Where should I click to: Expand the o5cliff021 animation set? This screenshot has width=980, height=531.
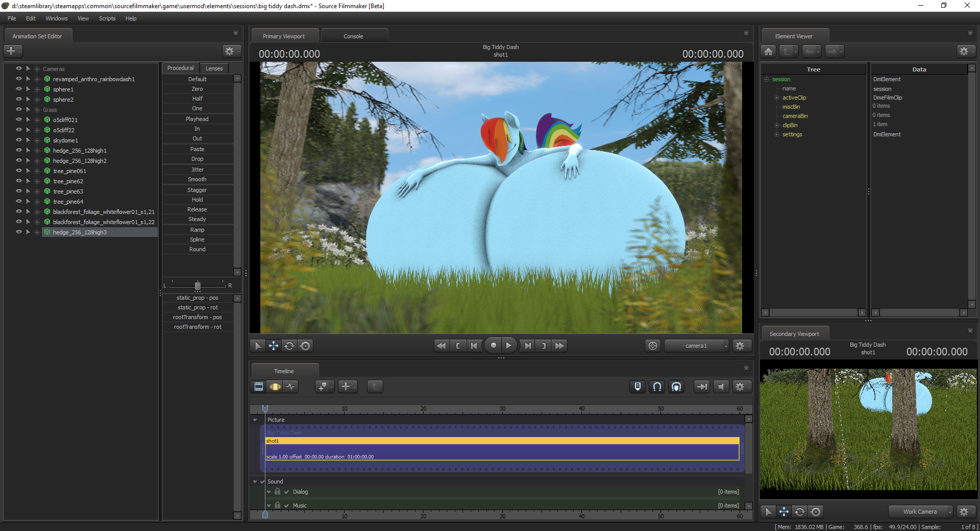pyautogui.click(x=37, y=120)
